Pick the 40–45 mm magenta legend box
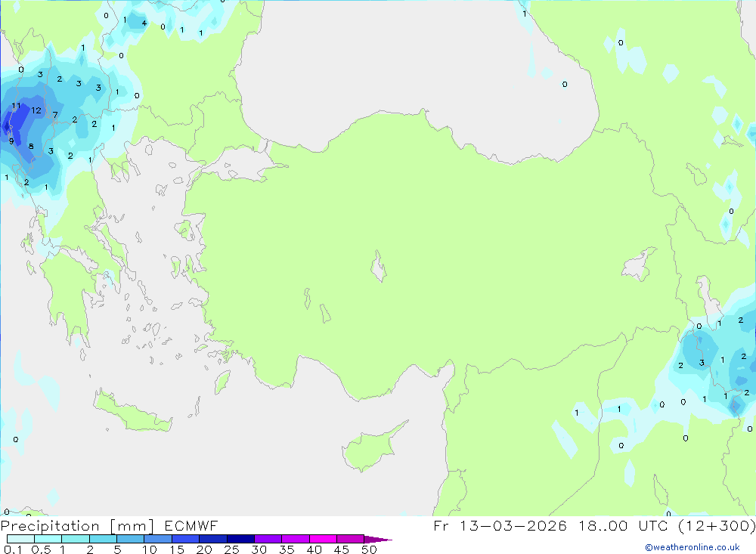This screenshot has width=756, height=554. (x=323, y=539)
